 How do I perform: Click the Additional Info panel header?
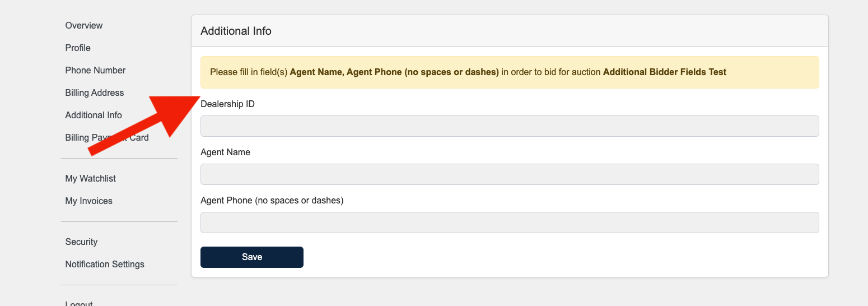coord(510,31)
